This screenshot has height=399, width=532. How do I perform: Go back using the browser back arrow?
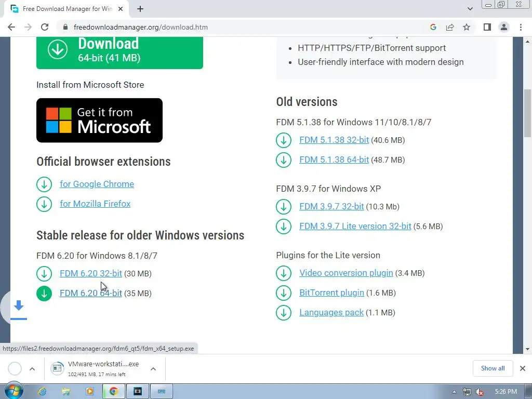pyautogui.click(x=11, y=27)
